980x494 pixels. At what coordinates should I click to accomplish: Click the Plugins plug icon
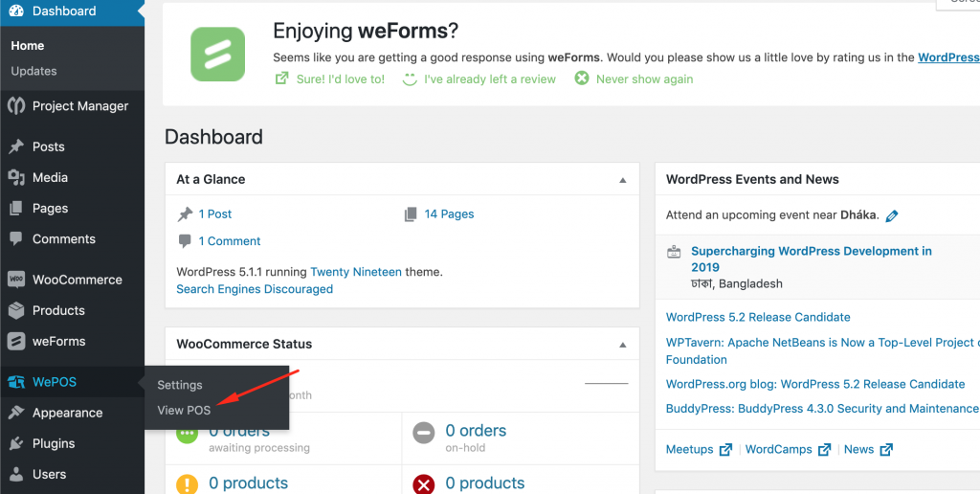[x=16, y=443]
